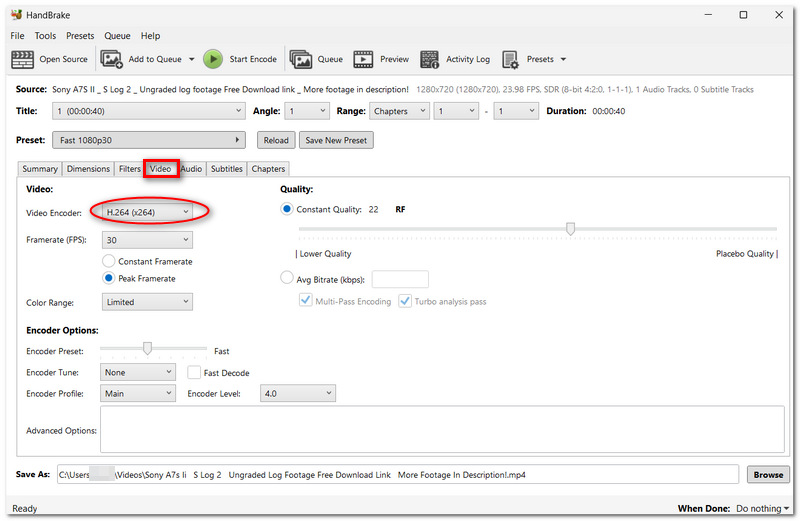The height and width of the screenshot is (521, 800).
Task: Choose the Avg Bitrate (kbps) radio option
Action: (287, 278)
